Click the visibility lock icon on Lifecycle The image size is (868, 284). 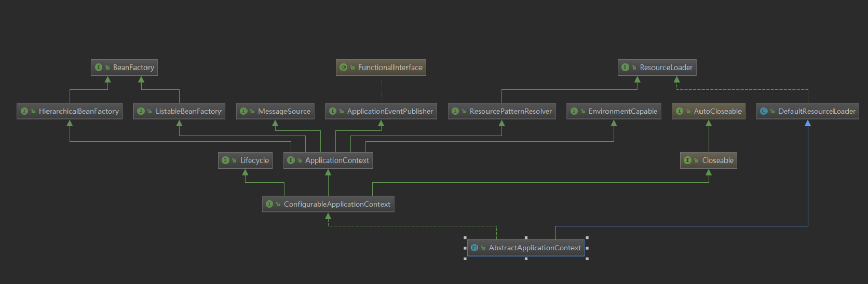(235, 160)
